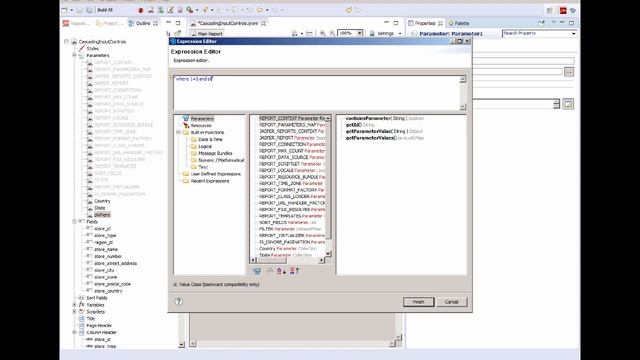Expand the Variables node in Outline
Viewport: 640px width, 360px height.
[74, 305]
